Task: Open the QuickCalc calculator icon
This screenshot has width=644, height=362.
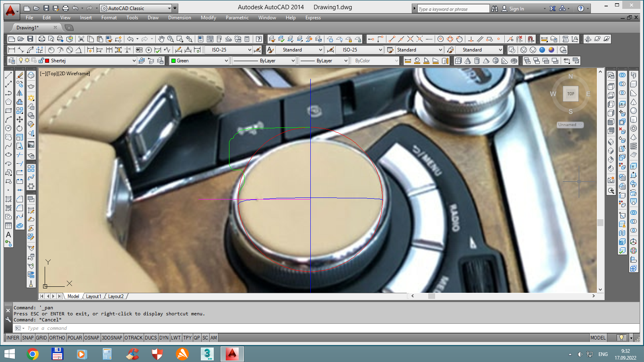Action: (247, 39)
